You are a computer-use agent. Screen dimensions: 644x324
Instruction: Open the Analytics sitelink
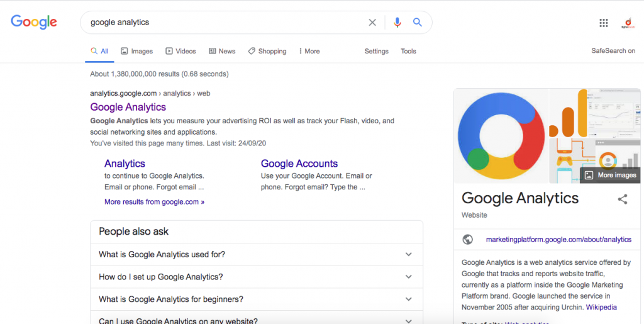[x=125, y=164]
